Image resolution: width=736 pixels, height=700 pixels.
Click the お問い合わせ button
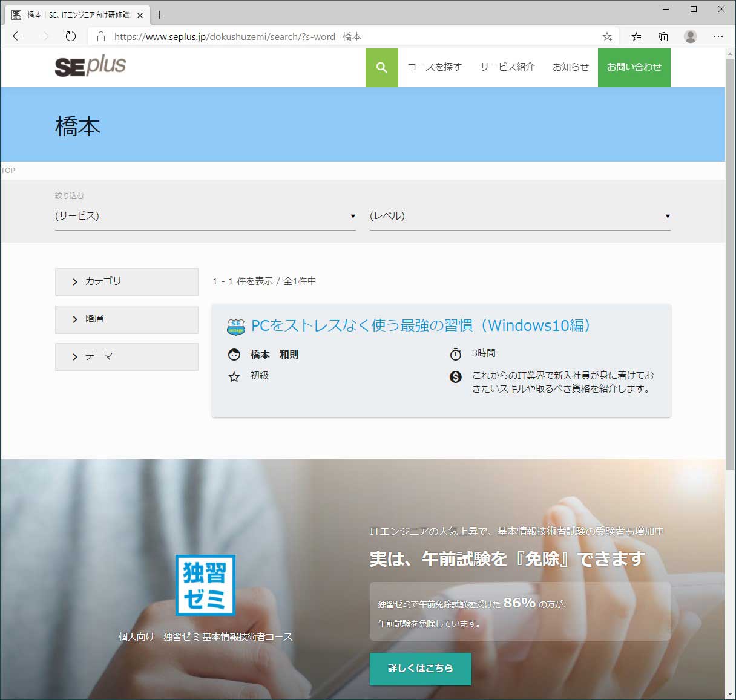click(x=634, y=67)
